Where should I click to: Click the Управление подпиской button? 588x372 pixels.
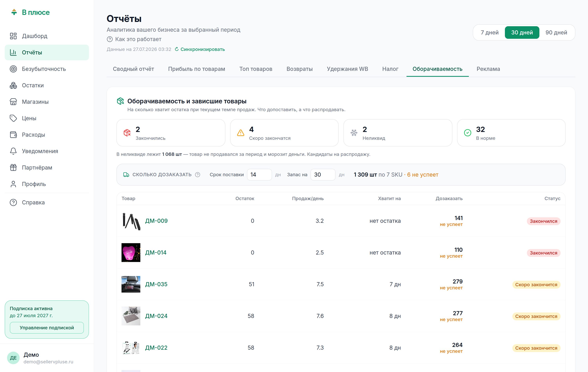tap(47, 328)
